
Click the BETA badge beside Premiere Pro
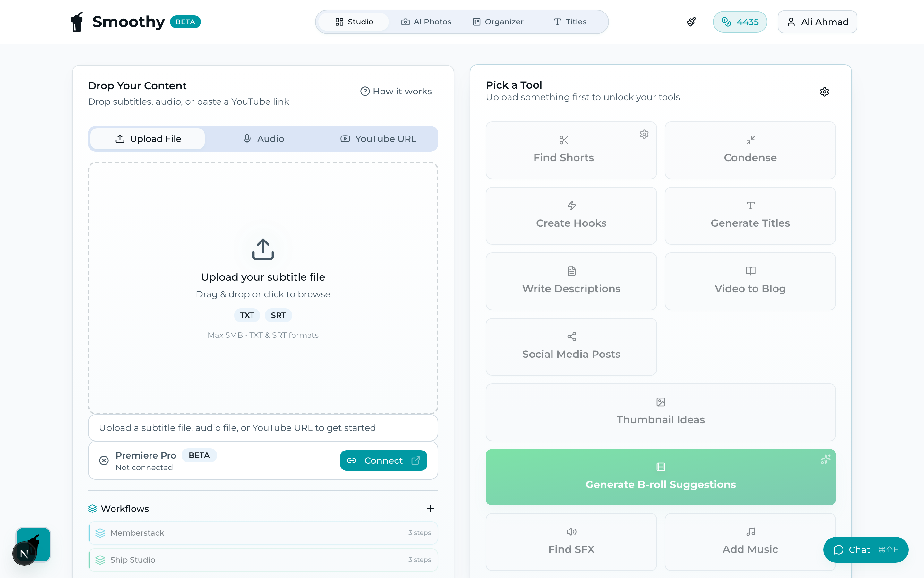pyautogui.click(x=199, y=455)
